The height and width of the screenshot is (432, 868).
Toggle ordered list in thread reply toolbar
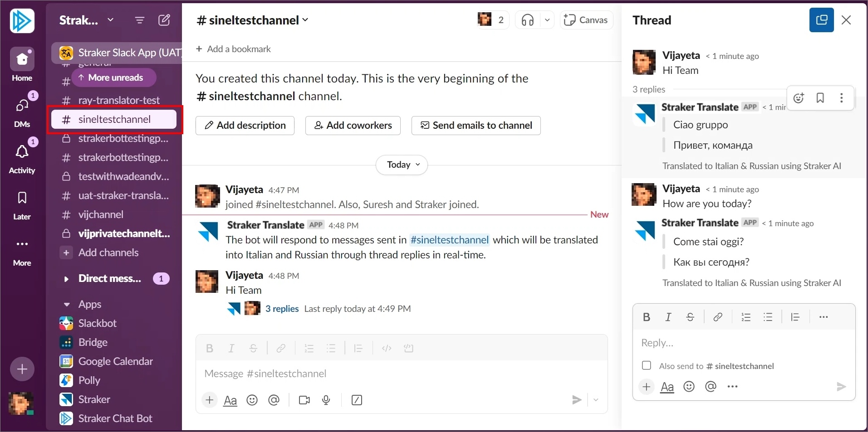(746, 317)
